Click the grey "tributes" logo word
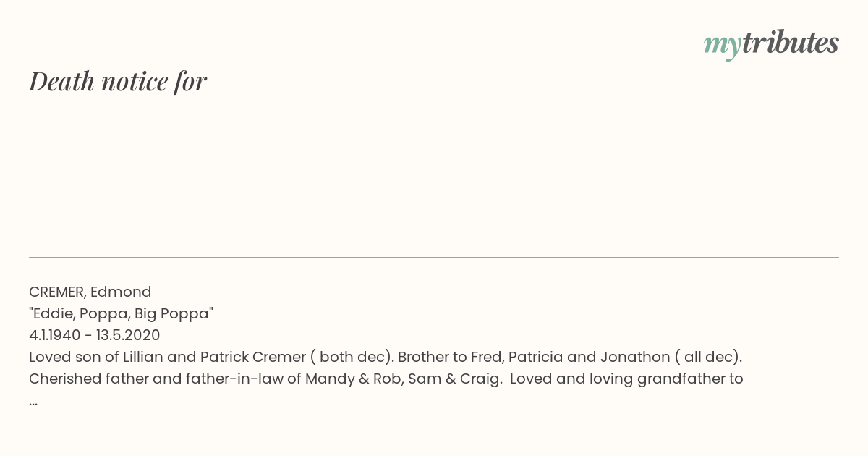Viewport: 868px width, 456px height. [x=791, y=43]
